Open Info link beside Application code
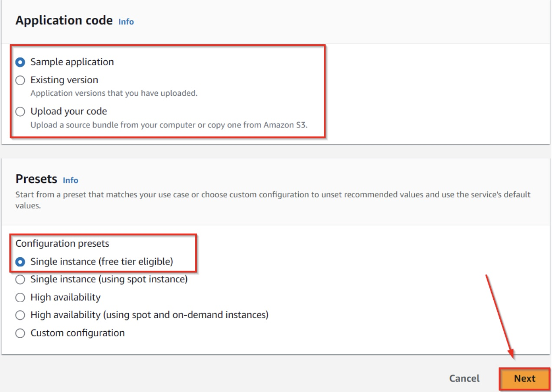Viewport: 554px width, 392px height. 126,22
